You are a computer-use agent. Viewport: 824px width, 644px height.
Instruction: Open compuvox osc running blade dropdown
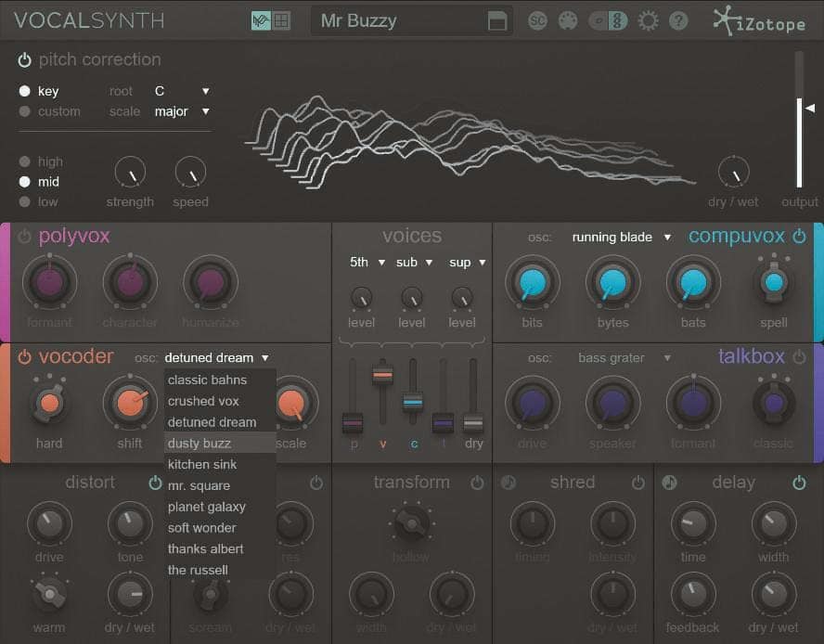(x=622, y=238)
